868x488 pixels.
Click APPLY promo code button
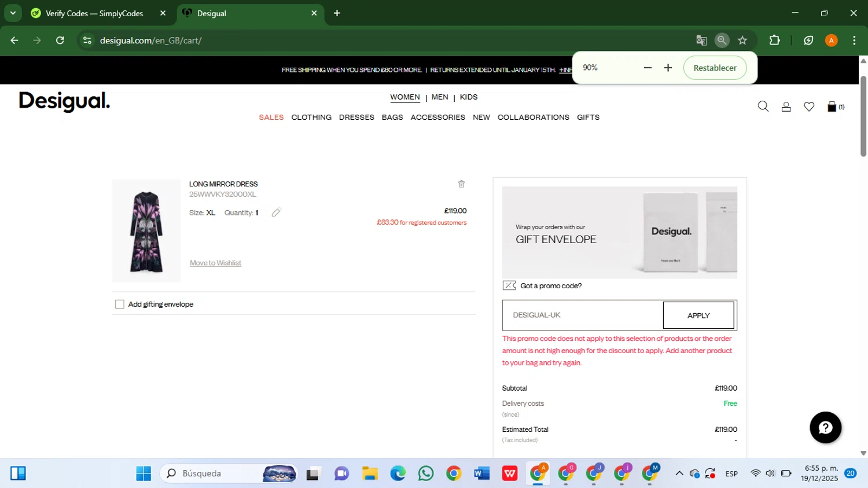tap(698, 315)
